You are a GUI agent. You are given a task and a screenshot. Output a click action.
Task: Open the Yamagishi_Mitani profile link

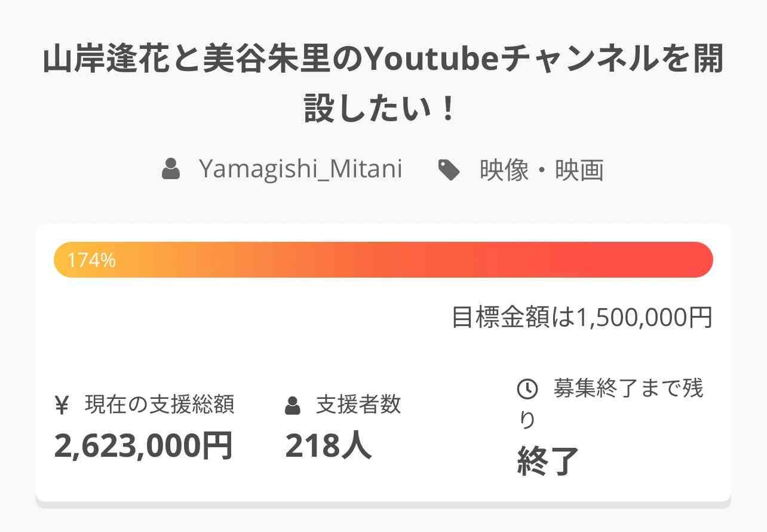[300, 170]
